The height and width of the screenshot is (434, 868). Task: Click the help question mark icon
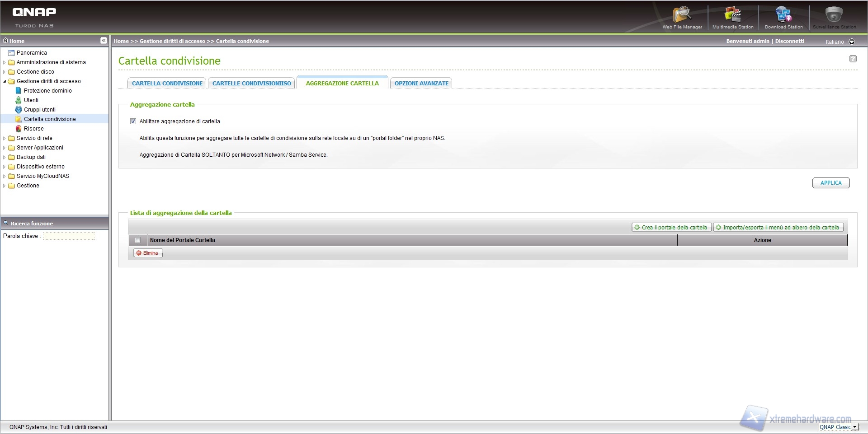[x=853, y=59]
